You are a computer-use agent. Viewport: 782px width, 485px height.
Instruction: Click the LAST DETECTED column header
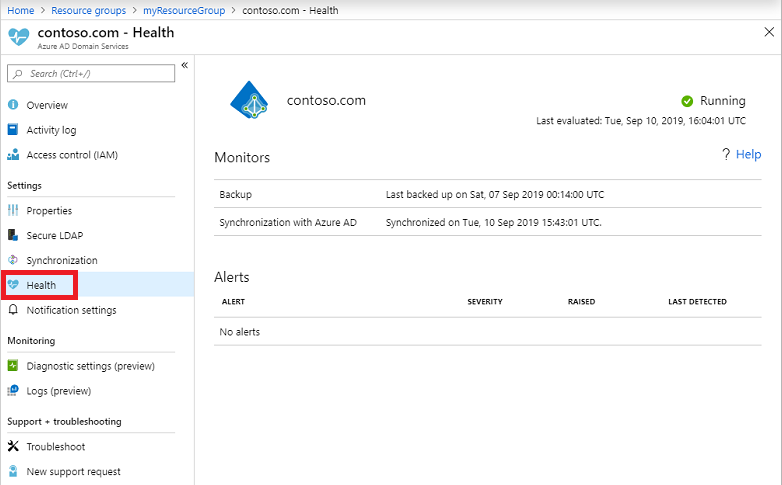[x=697, y=301]
